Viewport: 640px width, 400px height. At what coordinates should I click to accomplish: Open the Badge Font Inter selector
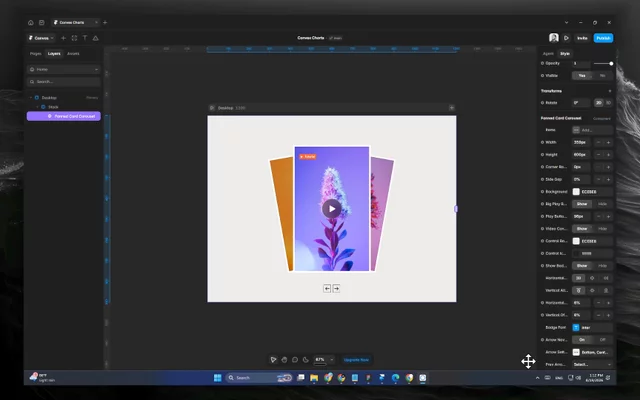tap(592, 327)
